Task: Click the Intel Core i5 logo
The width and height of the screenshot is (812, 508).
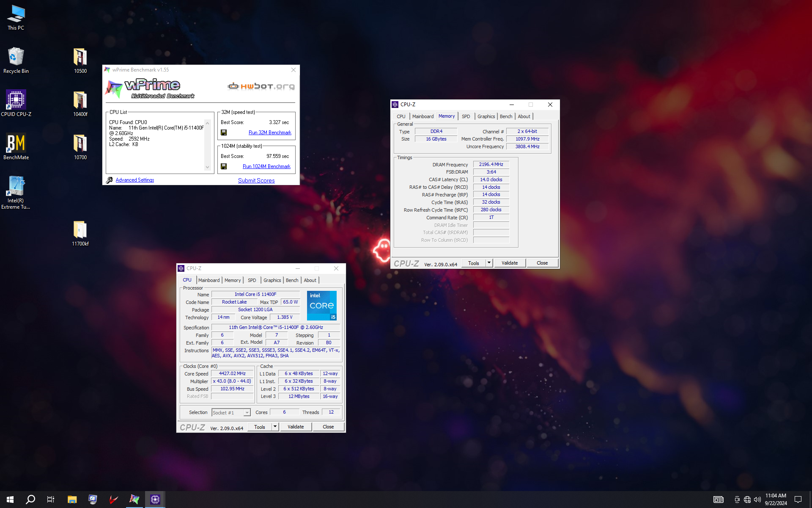Action: 322,305
